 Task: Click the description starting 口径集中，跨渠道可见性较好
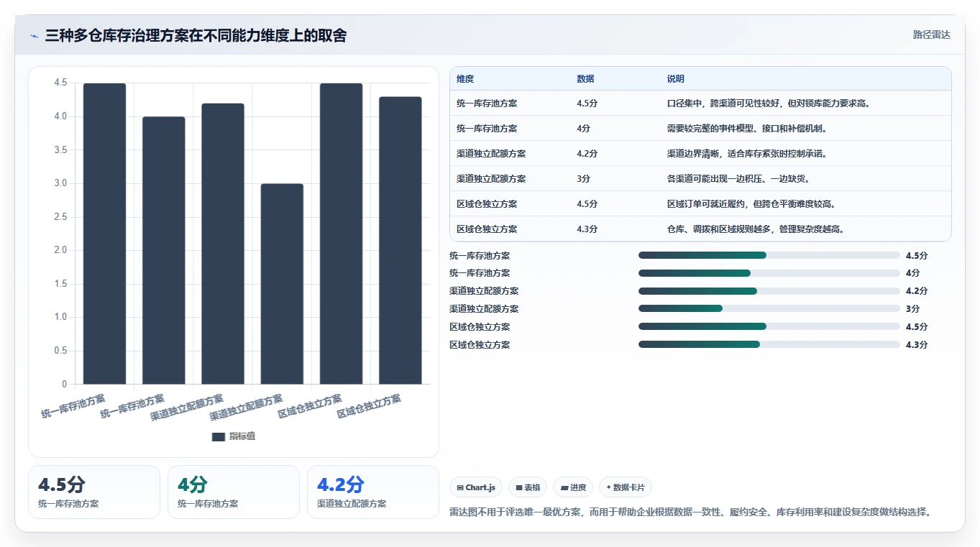click(x=769, y=104)
